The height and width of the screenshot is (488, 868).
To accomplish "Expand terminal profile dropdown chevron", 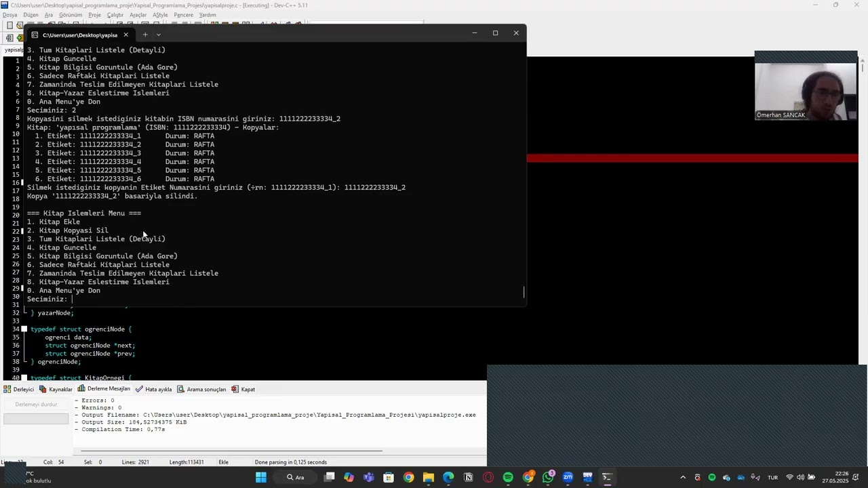I will pyautogui.click(x=159, y=35).
